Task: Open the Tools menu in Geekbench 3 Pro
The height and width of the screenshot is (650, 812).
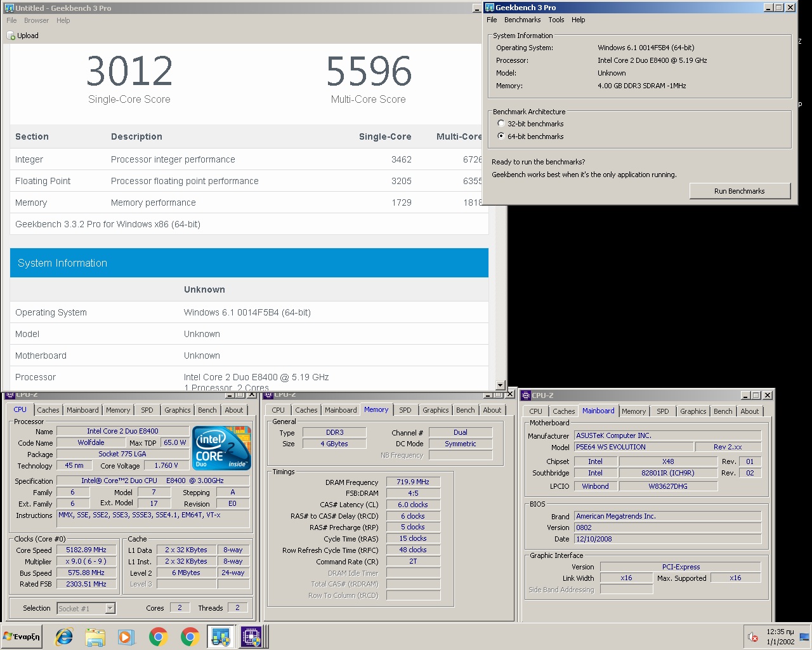Action: point(556,20)
